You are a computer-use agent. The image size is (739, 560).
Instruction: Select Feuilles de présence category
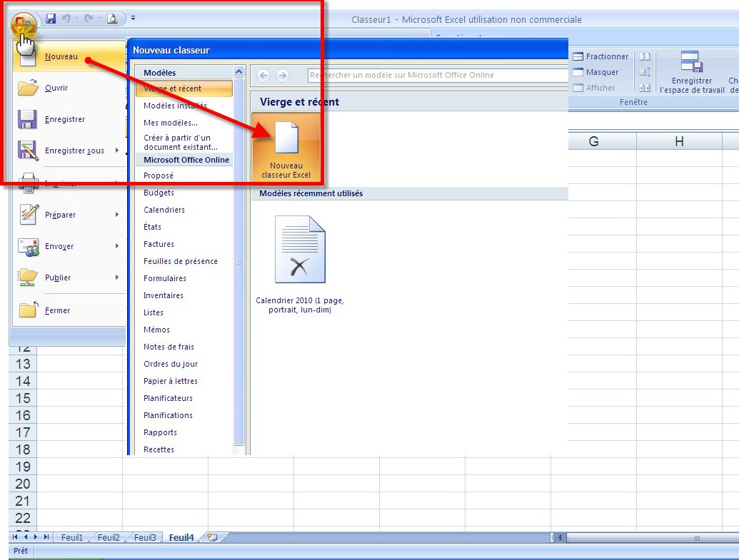(181, 261)
